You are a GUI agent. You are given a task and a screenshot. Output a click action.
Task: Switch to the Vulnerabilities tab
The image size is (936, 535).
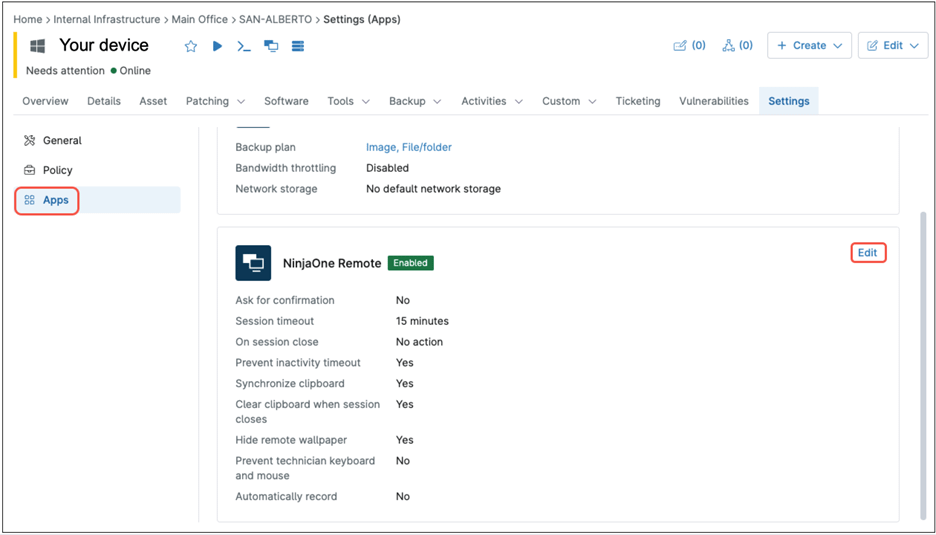pyautogui.click(x=713, y=101)
